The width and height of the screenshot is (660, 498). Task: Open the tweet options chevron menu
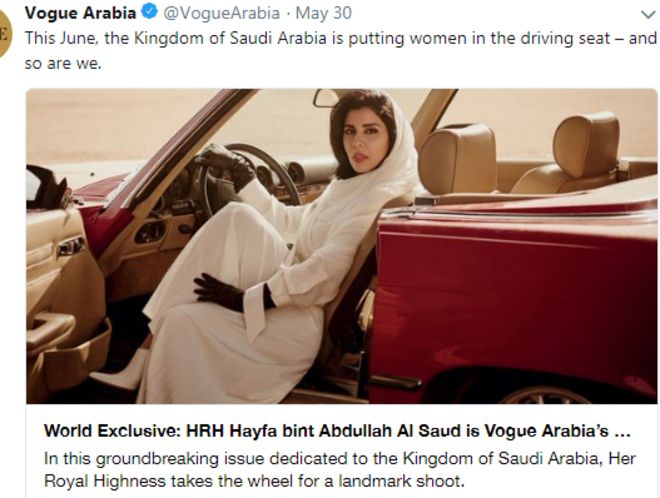(x=649, y=15)
